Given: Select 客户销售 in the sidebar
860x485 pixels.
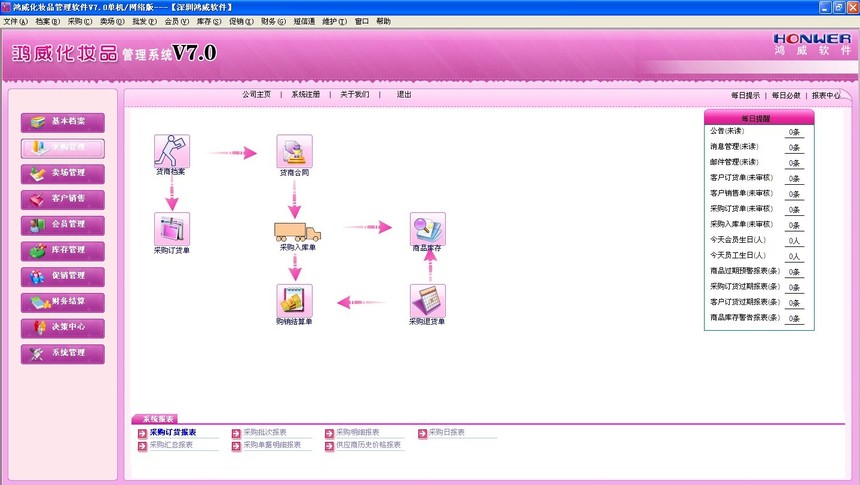Looking at the screenshot, I should pyautogui.click(x=63, y=200).
